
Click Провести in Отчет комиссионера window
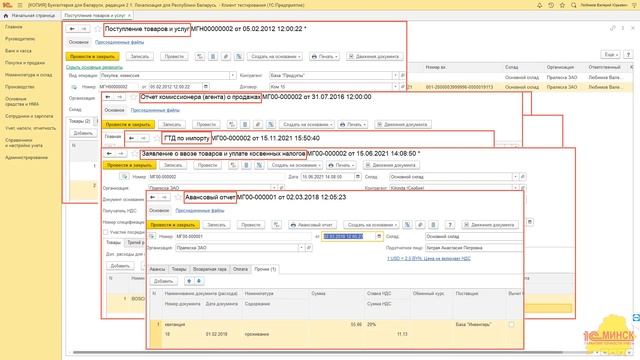[206, 124]
